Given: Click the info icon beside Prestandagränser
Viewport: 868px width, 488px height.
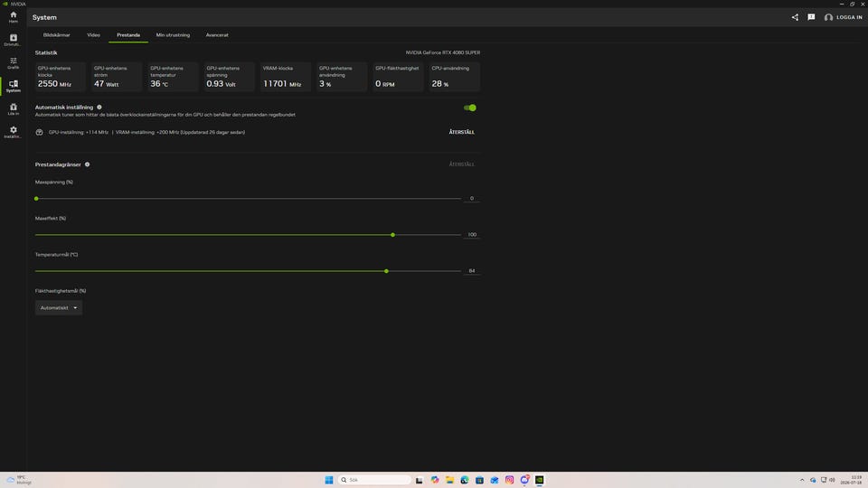Looking at the screenshot, I should [87, 164].
